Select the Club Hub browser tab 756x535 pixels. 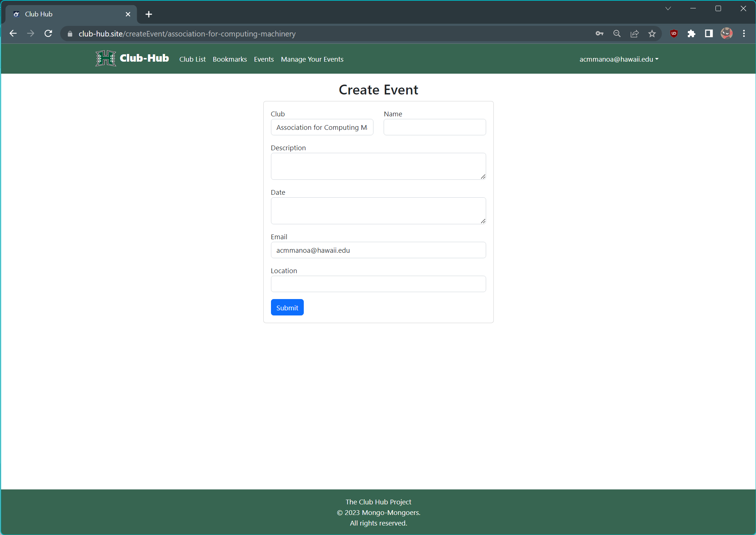71,14
